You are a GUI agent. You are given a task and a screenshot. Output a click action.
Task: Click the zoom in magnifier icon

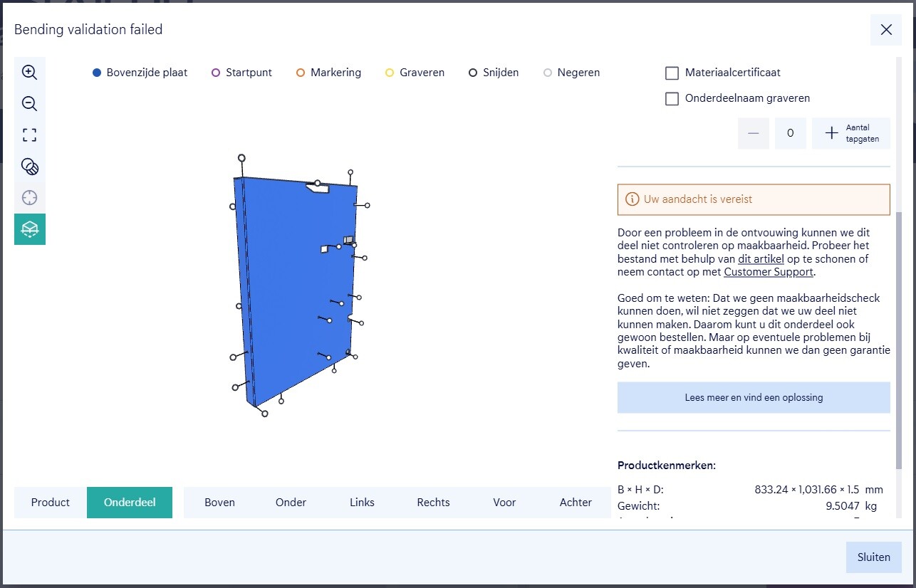click(x=29, y=72)
